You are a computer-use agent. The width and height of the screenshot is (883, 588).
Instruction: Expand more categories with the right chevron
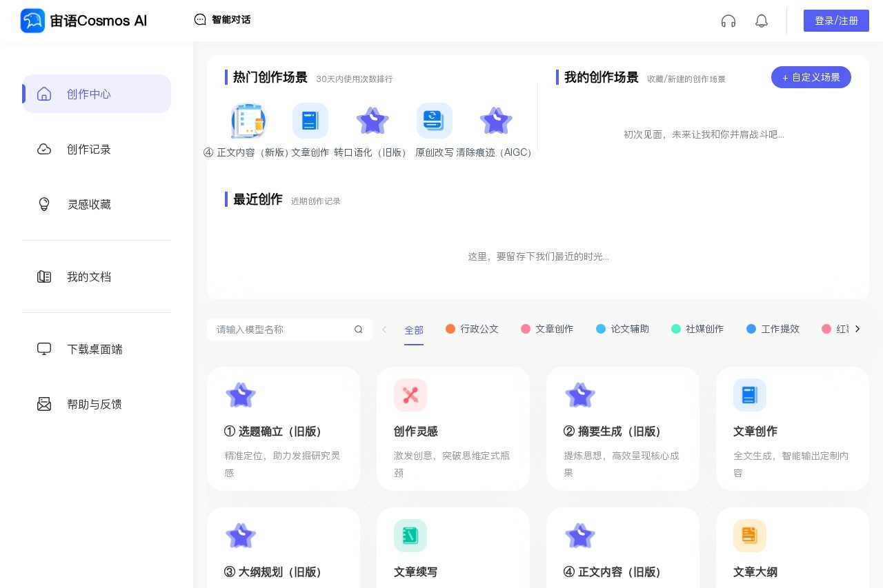tap(857, 329)
